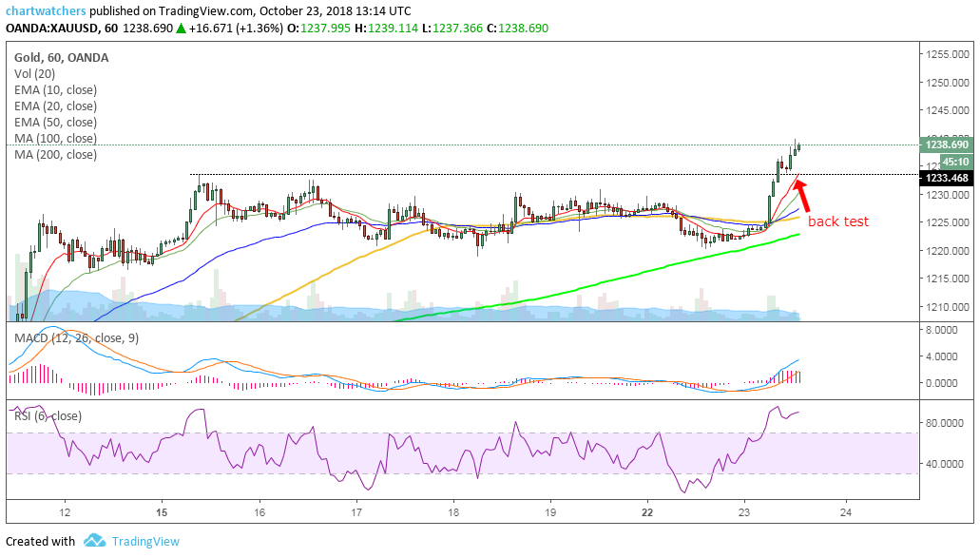Click date 22 on time axis
980x558 pixels.
(x=647, y=512)
